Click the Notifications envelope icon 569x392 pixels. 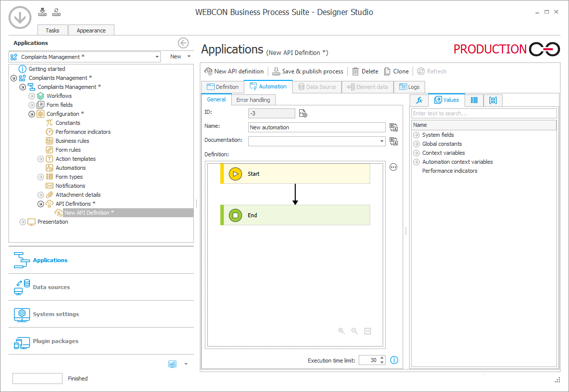pos(49,186)
